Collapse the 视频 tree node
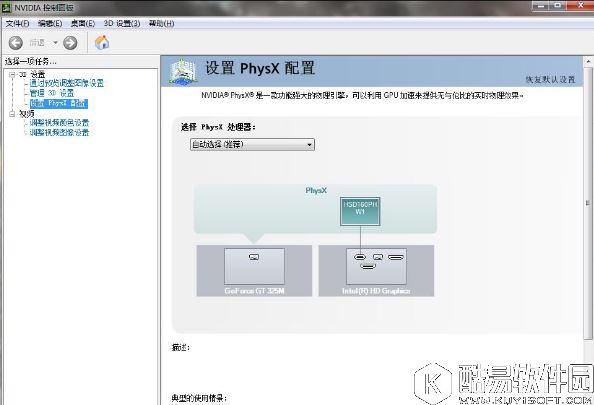Screen dimensions: 594x405 [x=12, y=113]
